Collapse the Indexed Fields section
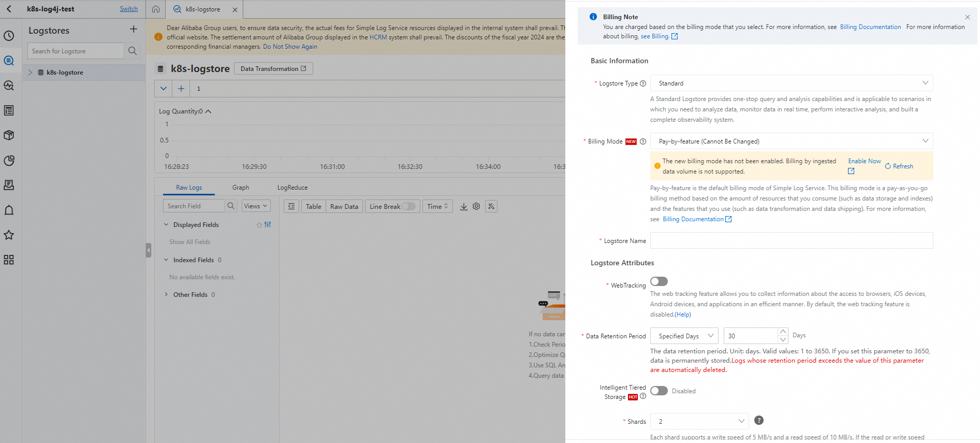 coord(166,260)
